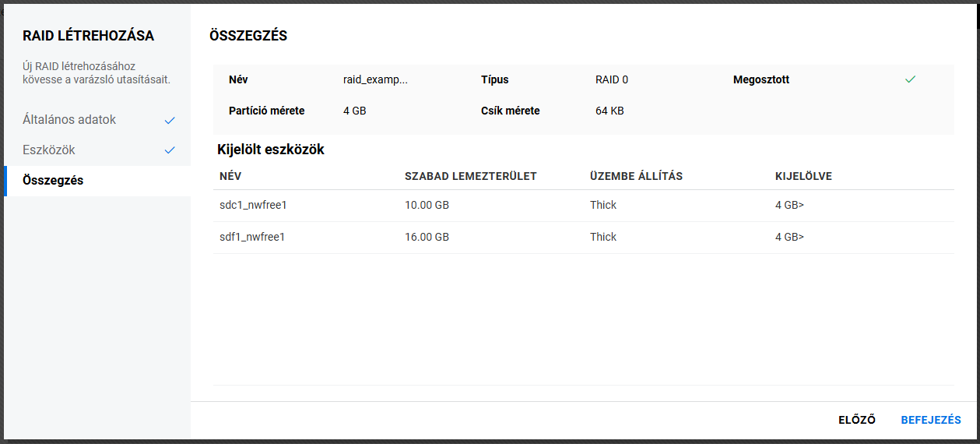
Task: Select the sdc1_nwfree1 device row
Action: point(252,205)
